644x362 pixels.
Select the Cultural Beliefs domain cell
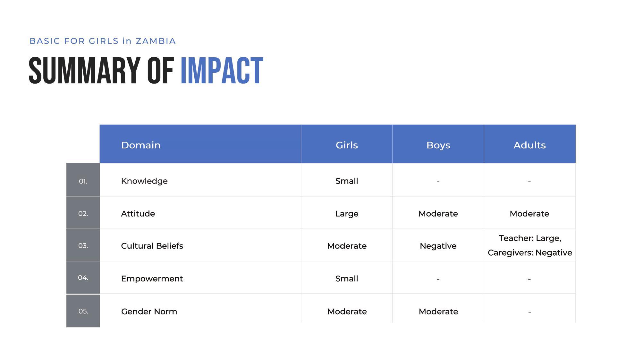200,245
